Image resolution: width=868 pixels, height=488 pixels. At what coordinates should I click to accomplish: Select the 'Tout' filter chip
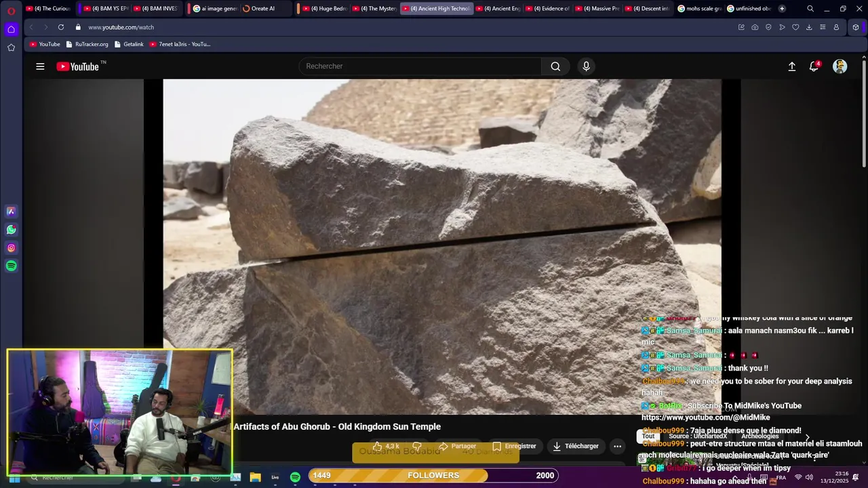(648, 436)
